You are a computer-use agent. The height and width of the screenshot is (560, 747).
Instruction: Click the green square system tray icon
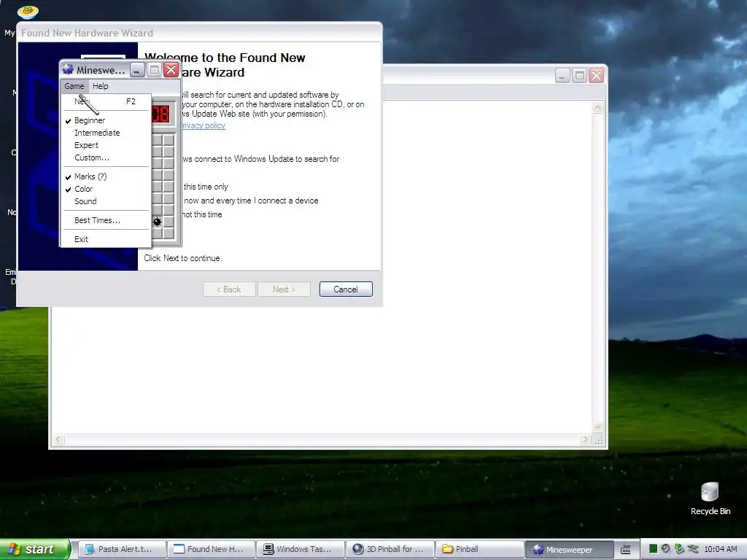(x=653, y=549)
